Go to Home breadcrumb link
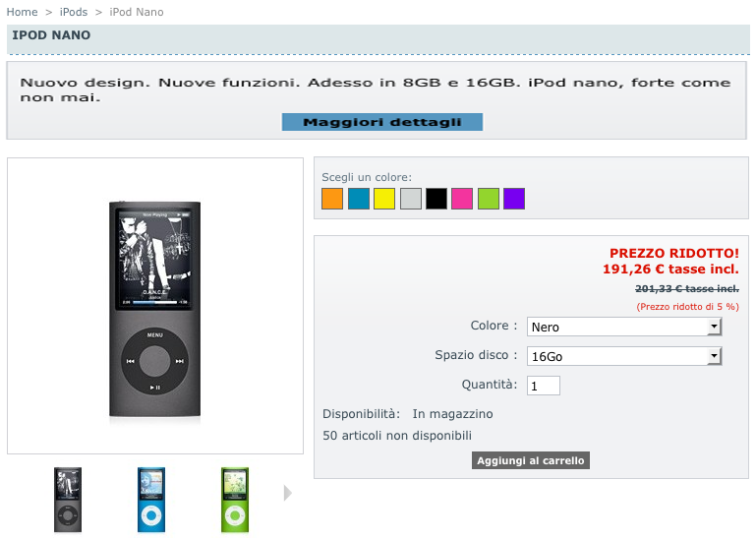The height and width of the screenshot is (540, 756). point(22,12)
